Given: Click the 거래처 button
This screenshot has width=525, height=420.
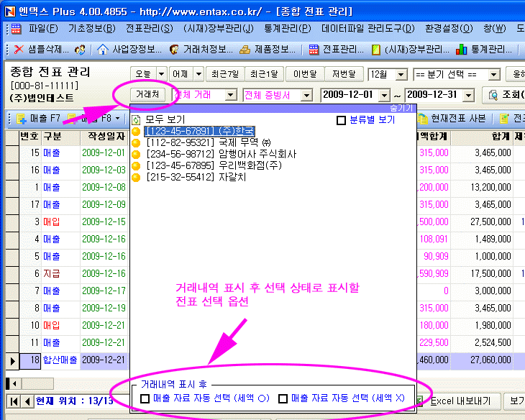Looking at the screenshot, I should [x=148, y=95].
